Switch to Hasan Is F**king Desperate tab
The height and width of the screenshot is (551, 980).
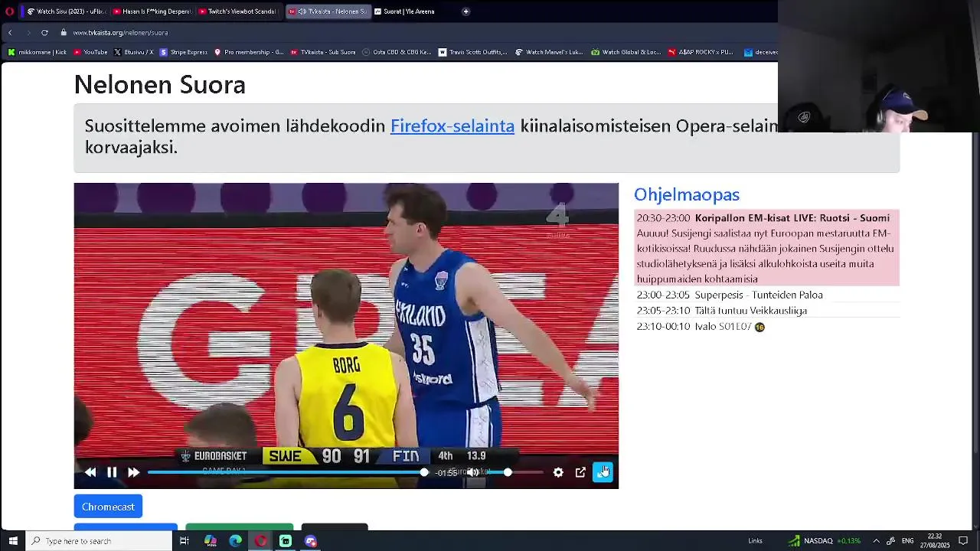[x=152, y=11]
